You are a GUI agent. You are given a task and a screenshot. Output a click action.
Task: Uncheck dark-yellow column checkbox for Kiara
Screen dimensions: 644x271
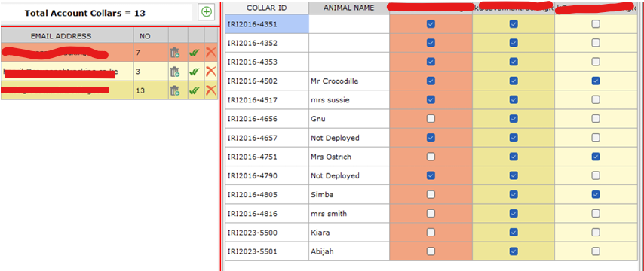click(514, 233)
